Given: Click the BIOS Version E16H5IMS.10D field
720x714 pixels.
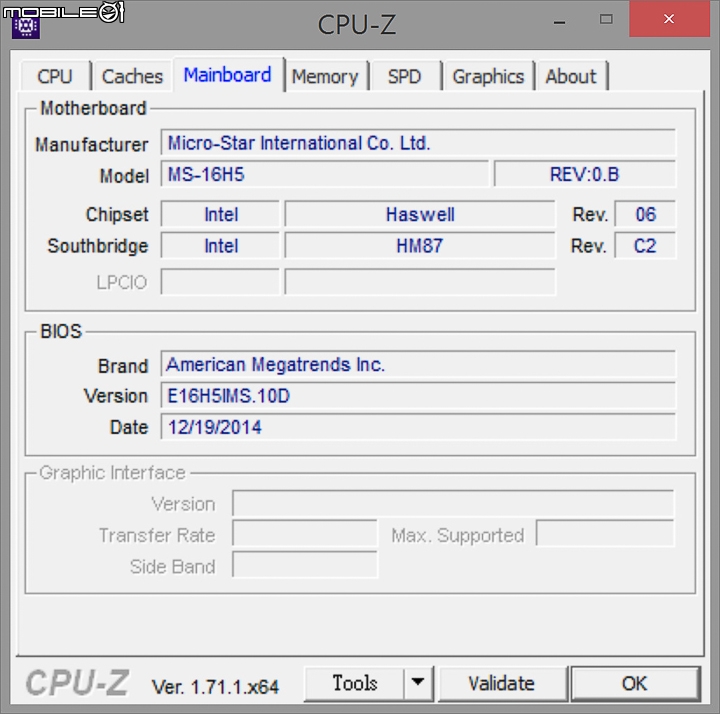Looking at the screenshot, I should coord(418,395).
